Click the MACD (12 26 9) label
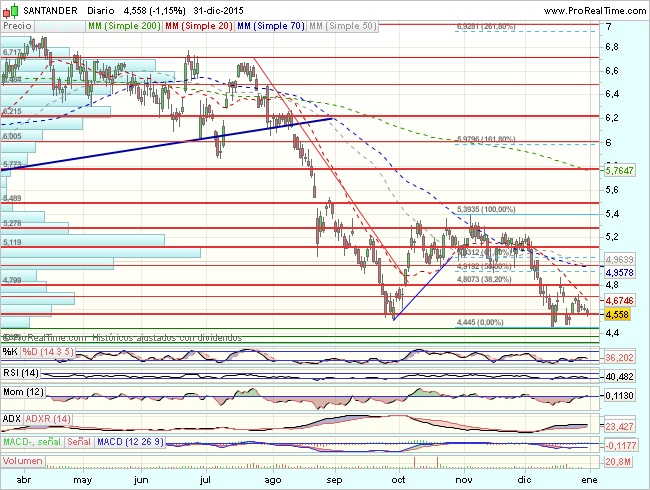 (x=131, y=442)
